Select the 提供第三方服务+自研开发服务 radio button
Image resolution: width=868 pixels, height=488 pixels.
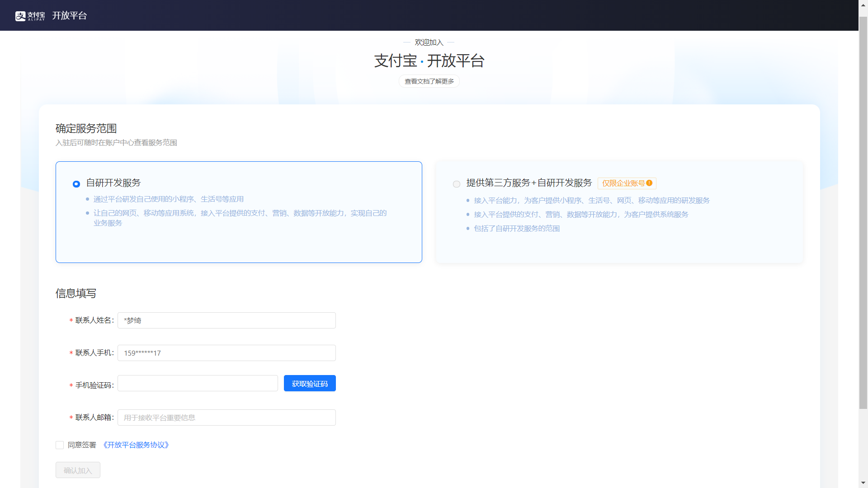457,184
